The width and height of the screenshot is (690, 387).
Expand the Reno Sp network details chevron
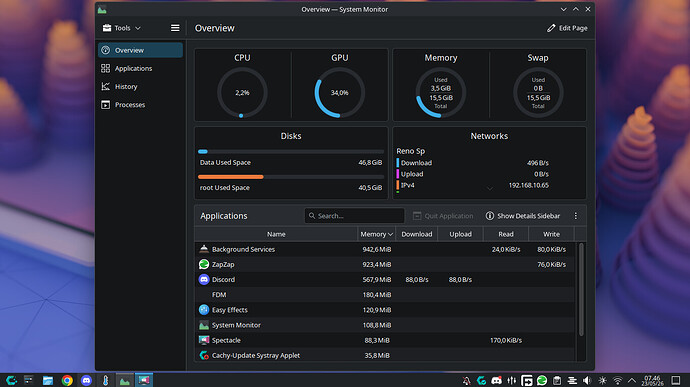click(490, 188)
